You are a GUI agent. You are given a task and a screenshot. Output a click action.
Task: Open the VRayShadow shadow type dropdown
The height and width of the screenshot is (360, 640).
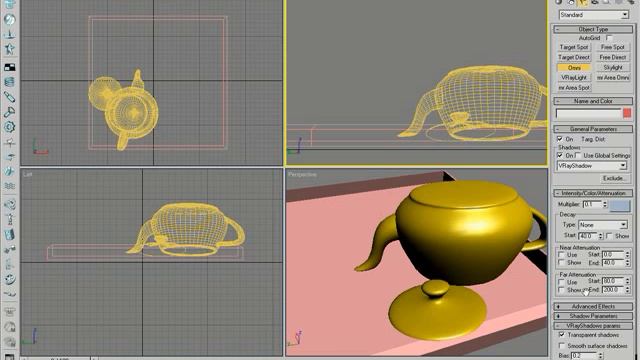[x=592, y=166]
